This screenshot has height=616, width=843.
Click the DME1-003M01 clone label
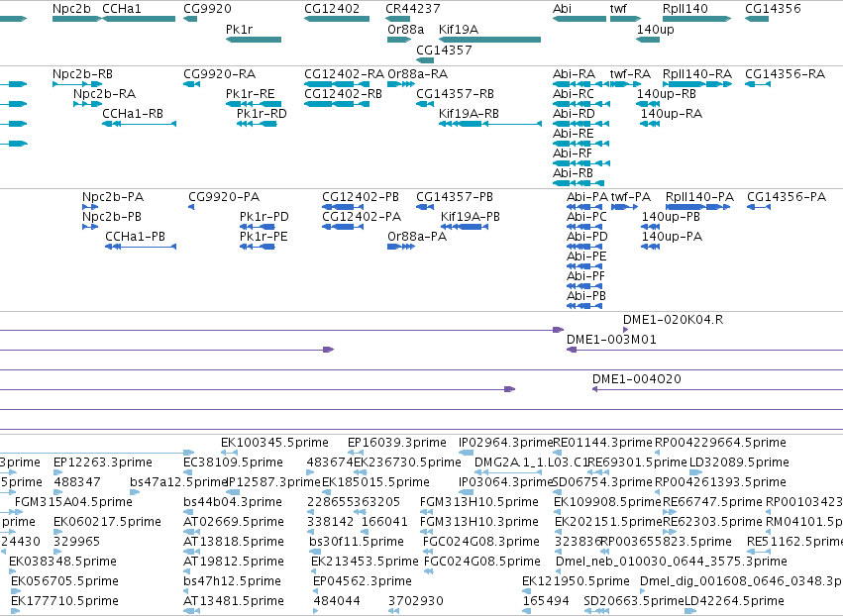(612, 339)
